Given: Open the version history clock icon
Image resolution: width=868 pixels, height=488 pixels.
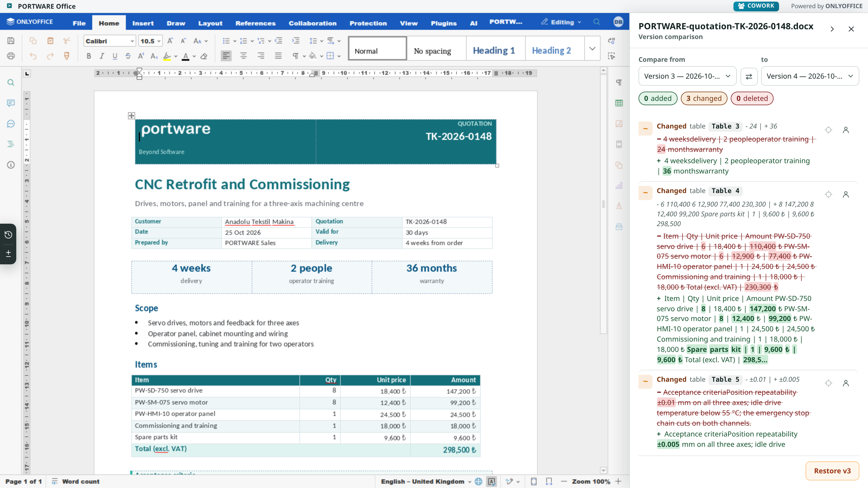Looking at the screenshot, I should 8,235.
